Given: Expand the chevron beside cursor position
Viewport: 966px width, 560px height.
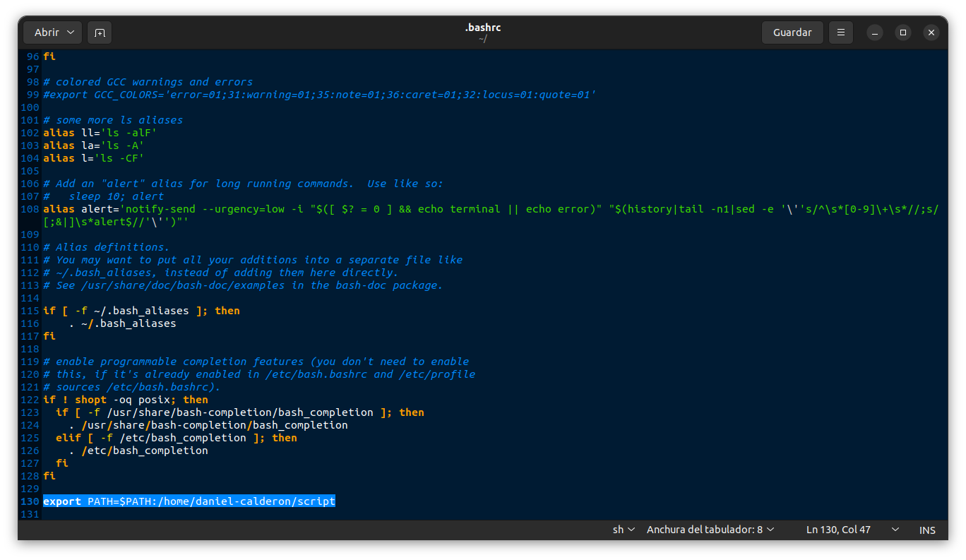Looking at the screenshot, I should (895, 530).
